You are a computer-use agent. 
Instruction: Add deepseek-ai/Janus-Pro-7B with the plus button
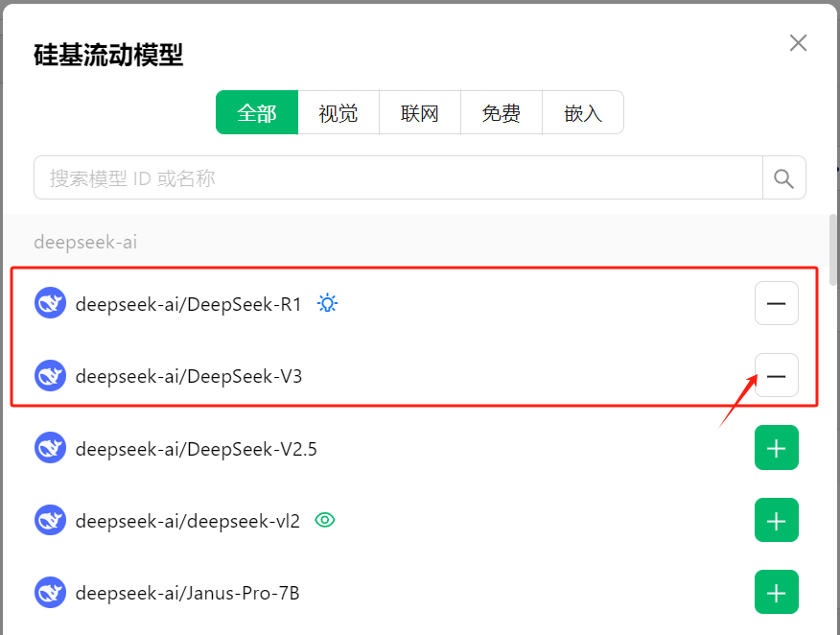click(x=776, y=592)
